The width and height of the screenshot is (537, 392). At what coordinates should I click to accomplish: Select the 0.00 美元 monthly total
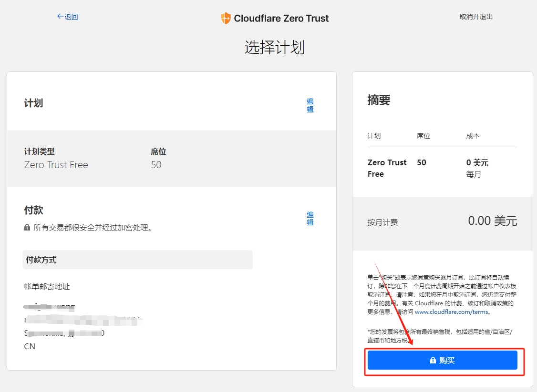pyautogui.click(x=493, y=221)
